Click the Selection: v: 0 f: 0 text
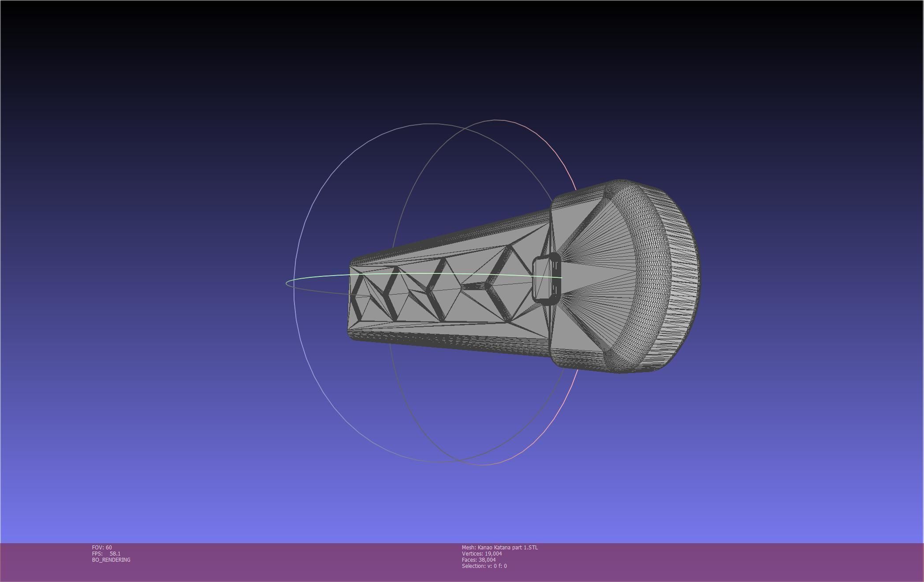 pos(484,566)
